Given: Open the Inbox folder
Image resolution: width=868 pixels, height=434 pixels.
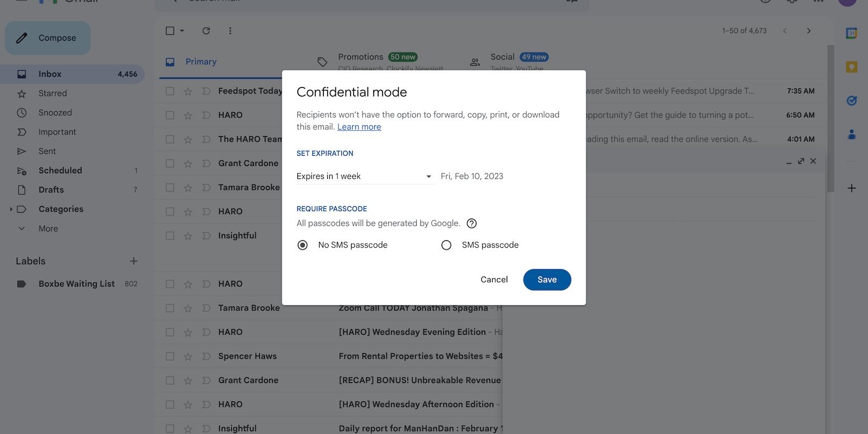Looking at the screenshot, I should (x=72, y=74).
